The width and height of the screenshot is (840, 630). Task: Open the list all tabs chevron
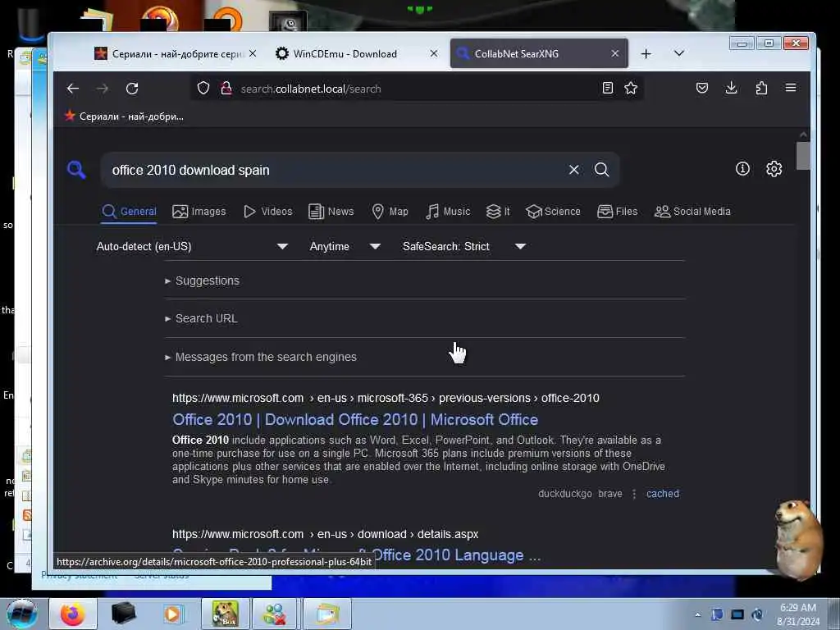coord(678,53)
